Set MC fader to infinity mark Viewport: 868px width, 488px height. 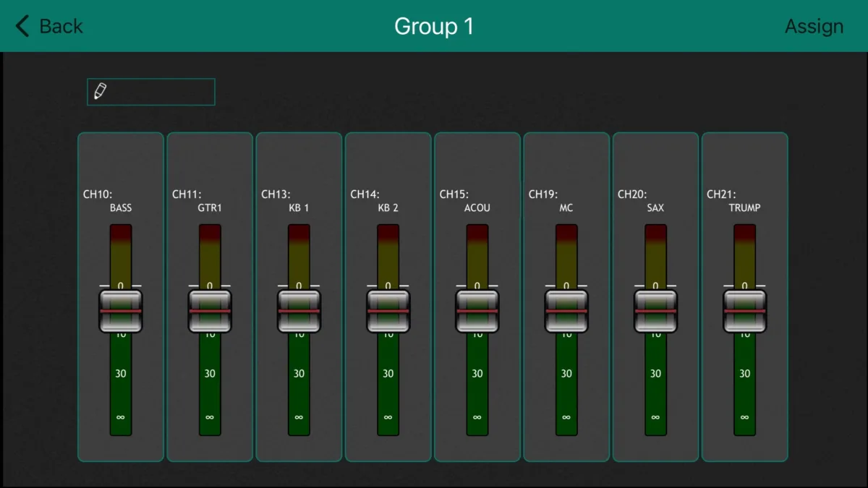pos(566,417)
